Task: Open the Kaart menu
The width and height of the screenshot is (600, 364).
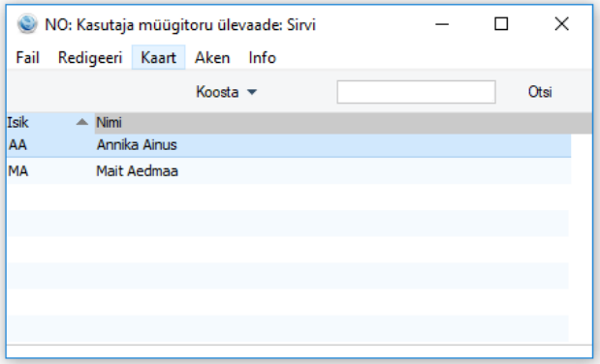Action: 158,58
